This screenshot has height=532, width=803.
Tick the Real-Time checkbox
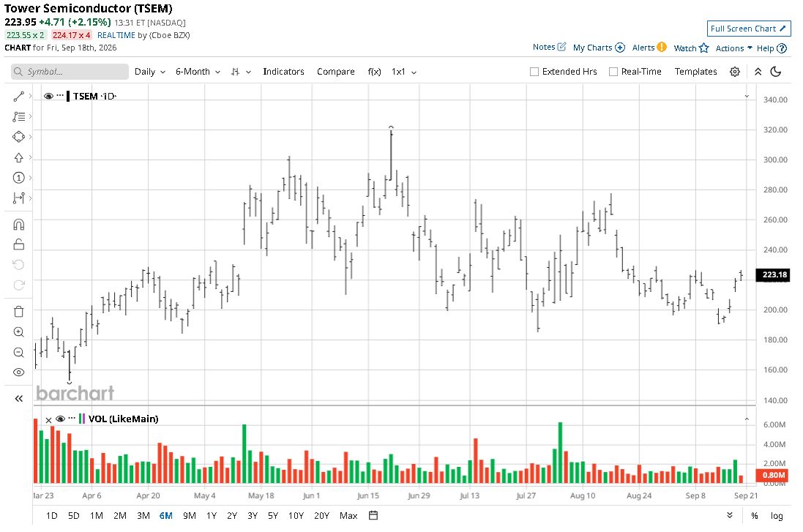(x=613, y=72)
